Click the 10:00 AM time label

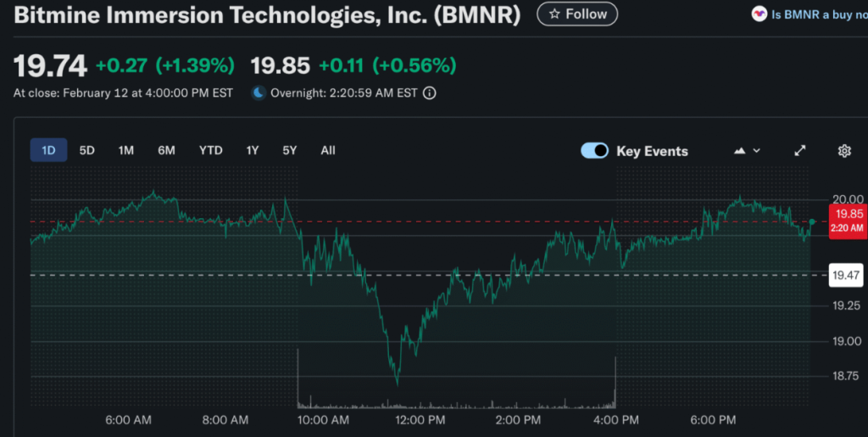point(323,420)
